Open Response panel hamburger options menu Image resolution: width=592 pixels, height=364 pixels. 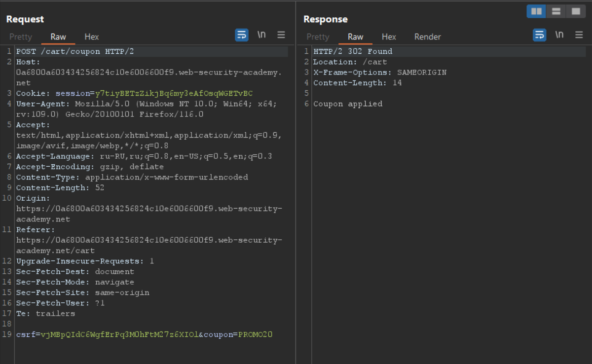click(x=579, y=35)
